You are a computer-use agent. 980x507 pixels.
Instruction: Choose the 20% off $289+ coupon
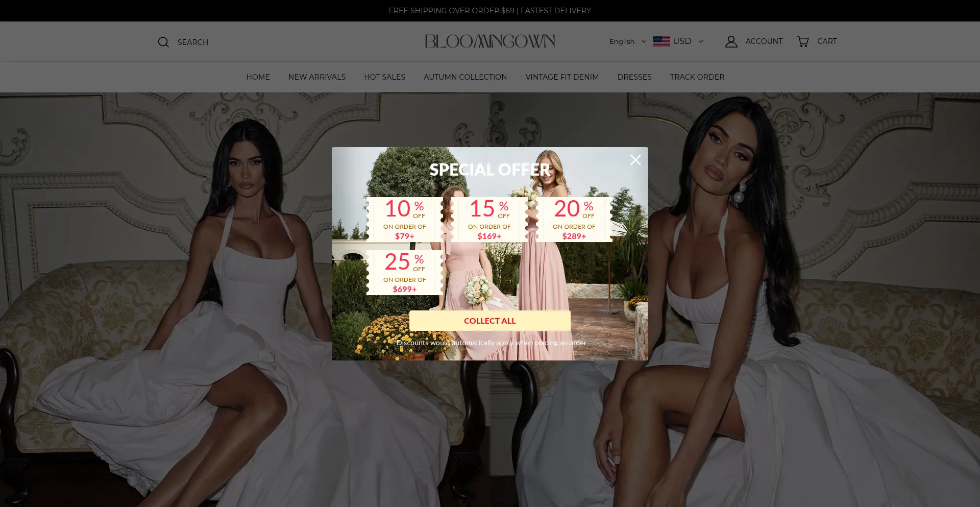click(574, 220)
